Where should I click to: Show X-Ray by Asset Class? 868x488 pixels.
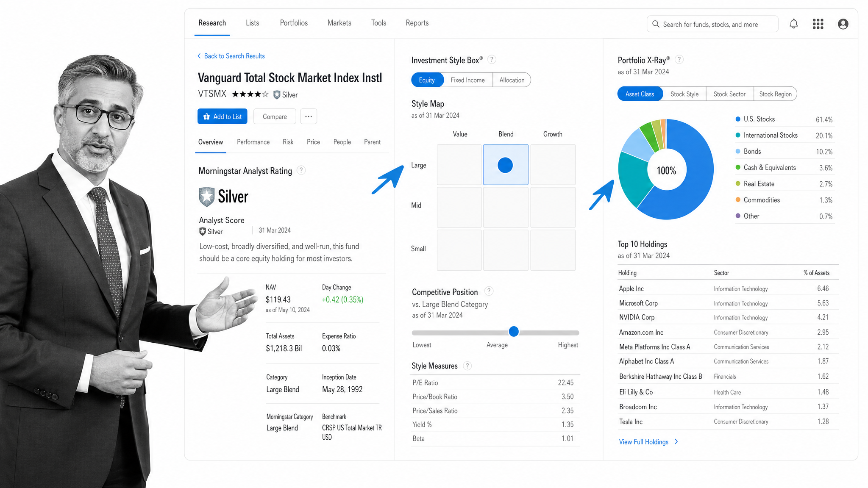point(640,94)
